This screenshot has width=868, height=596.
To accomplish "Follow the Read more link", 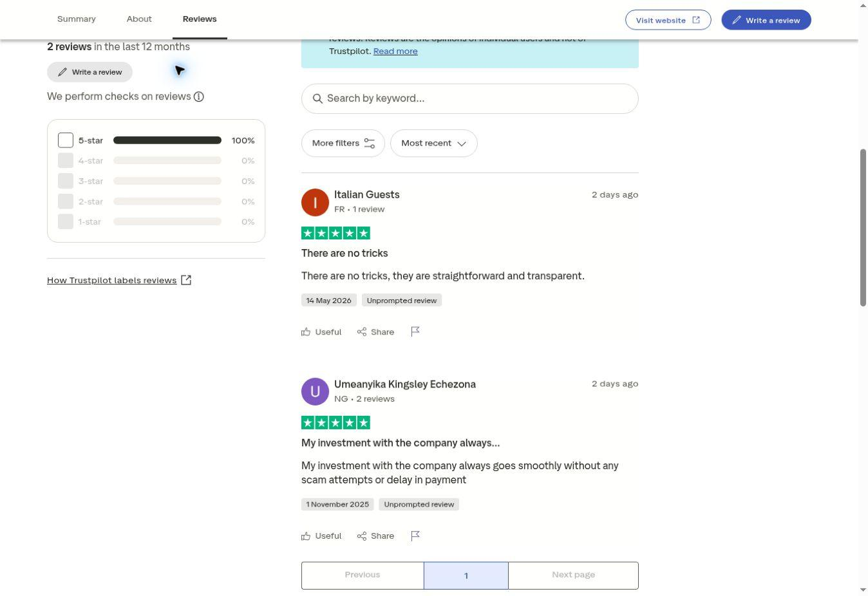I will tap(395, 51).
